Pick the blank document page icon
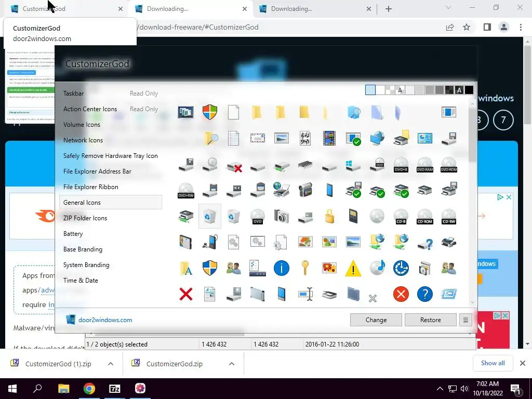The height and width of the screenshot is (399, 532). point(233,112)
